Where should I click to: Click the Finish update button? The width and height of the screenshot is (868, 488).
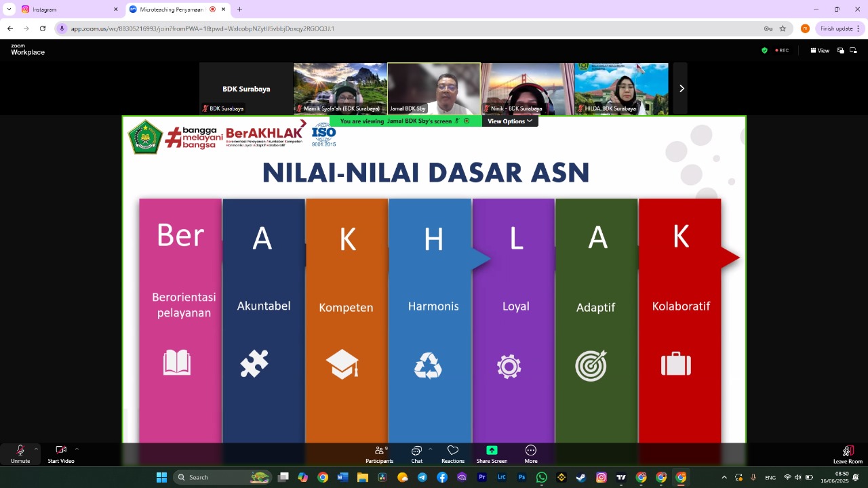coord(836,28)
